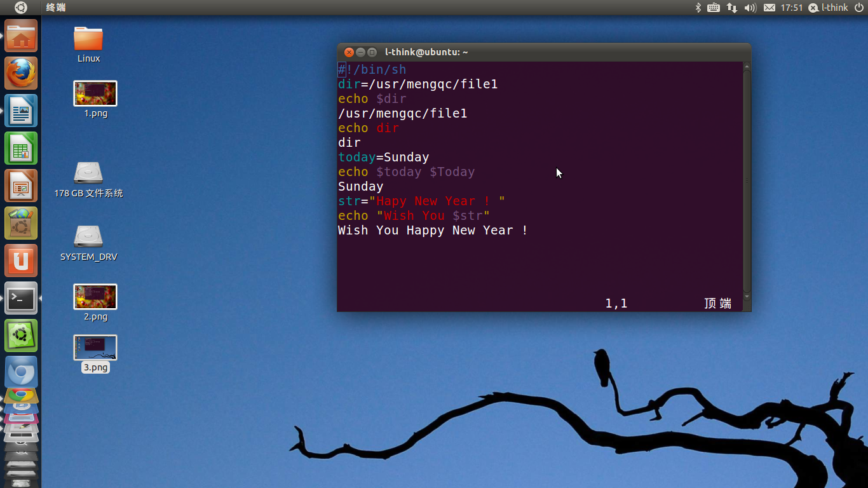
Task: Open LibreOffice Impress from the launcher
Action: point(21,186)
